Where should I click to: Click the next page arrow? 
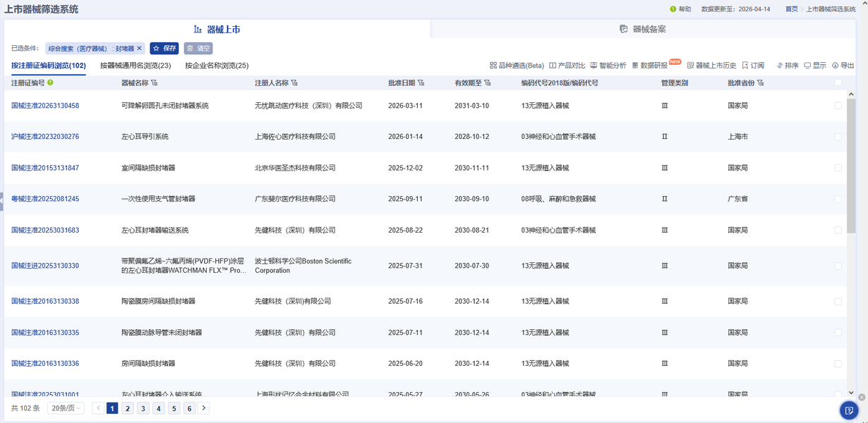204,408
